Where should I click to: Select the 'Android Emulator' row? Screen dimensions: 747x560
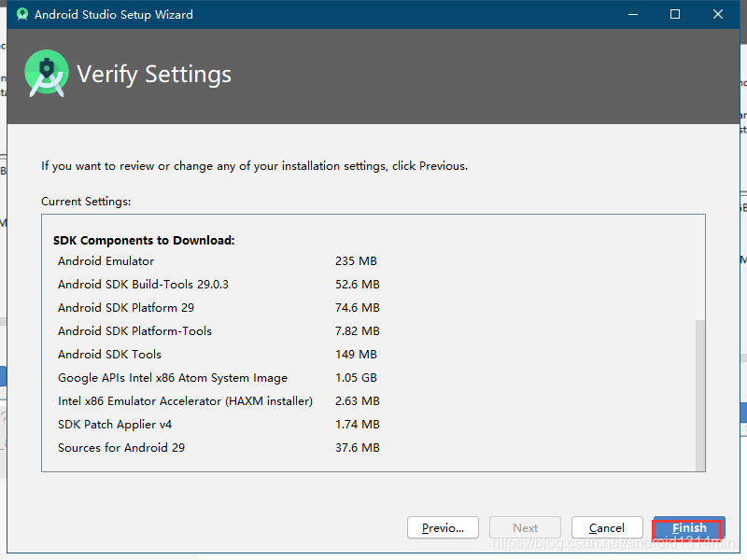click(106, 261)
